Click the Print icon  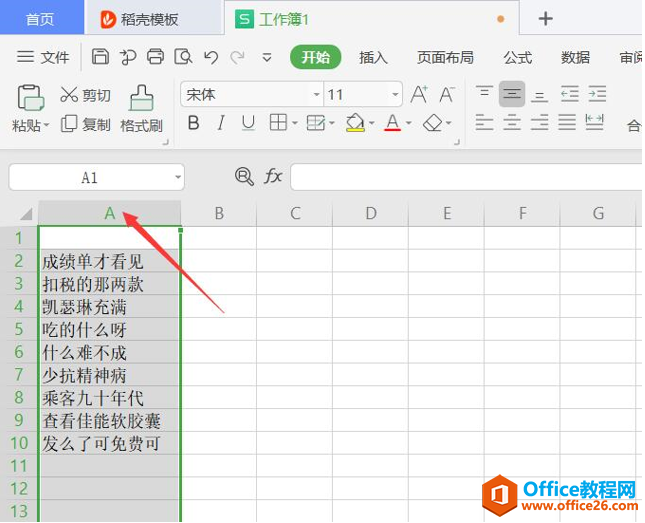(x=155, y=57)
